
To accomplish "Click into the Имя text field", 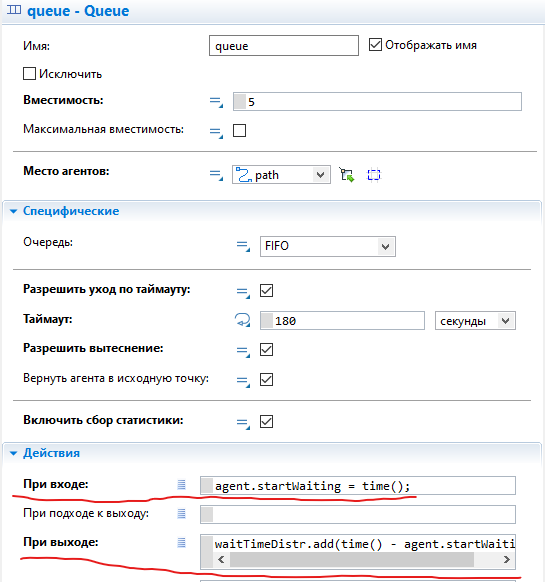I will tap(284, 46).
